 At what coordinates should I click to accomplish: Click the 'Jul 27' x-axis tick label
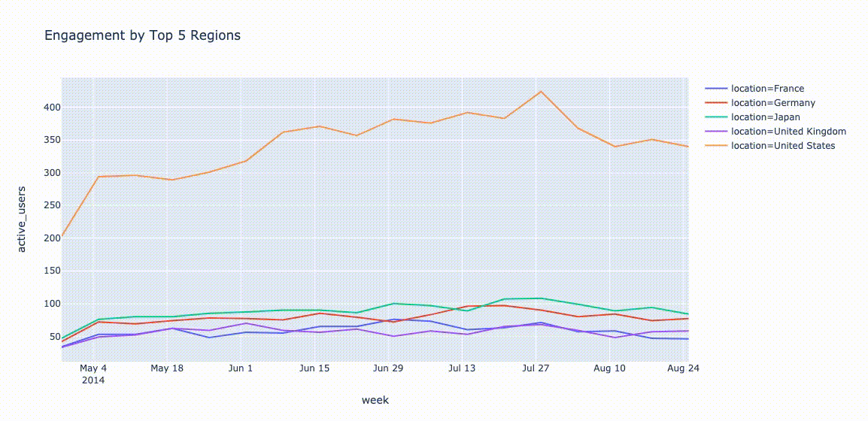pyautogui.click(x=536, y=368)
